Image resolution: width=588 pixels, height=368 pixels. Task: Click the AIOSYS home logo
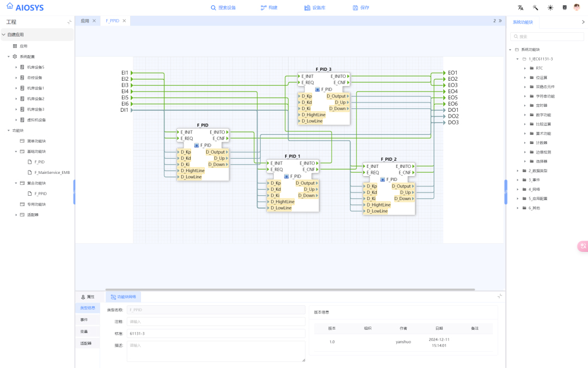pos(25,7)
